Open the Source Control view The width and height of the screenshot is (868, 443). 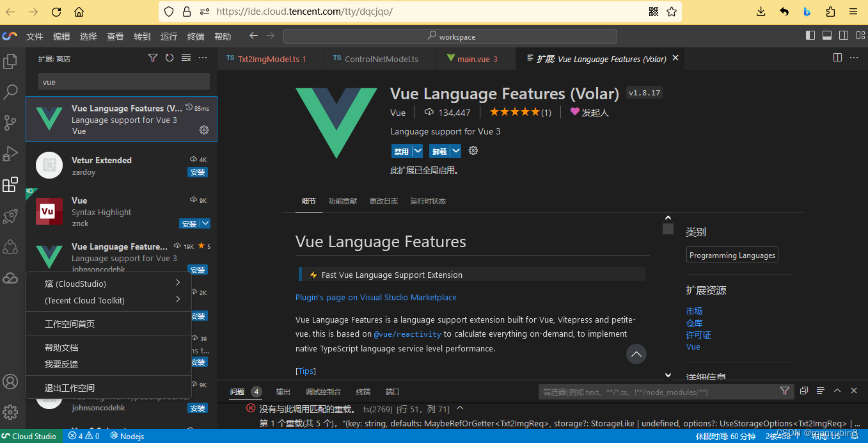pyautogui.click(x=10, y=123)
